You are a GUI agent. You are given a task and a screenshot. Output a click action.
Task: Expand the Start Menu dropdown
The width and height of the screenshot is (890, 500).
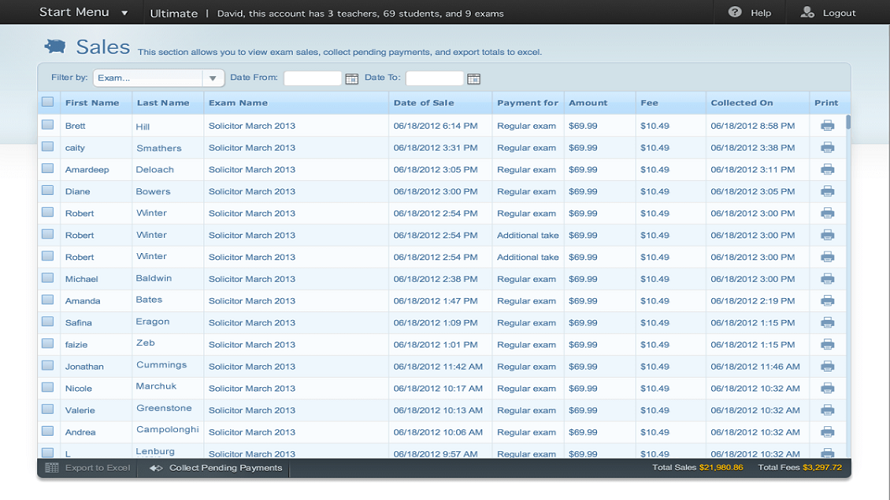83,12
